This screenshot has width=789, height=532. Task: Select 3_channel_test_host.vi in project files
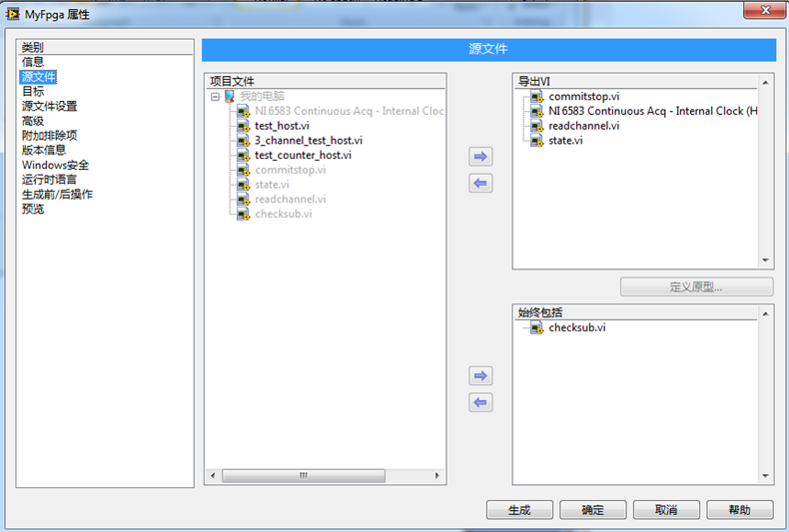(x=309, y=141)
